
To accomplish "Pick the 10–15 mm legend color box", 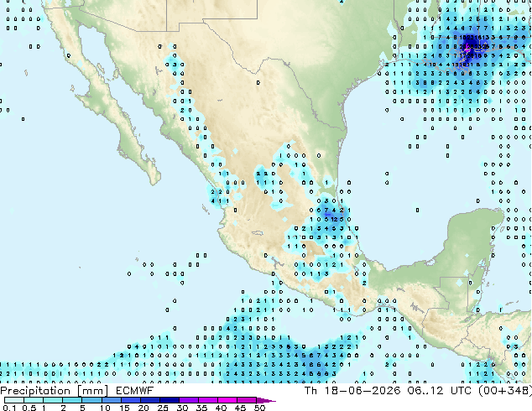I will tap(111, 400).
